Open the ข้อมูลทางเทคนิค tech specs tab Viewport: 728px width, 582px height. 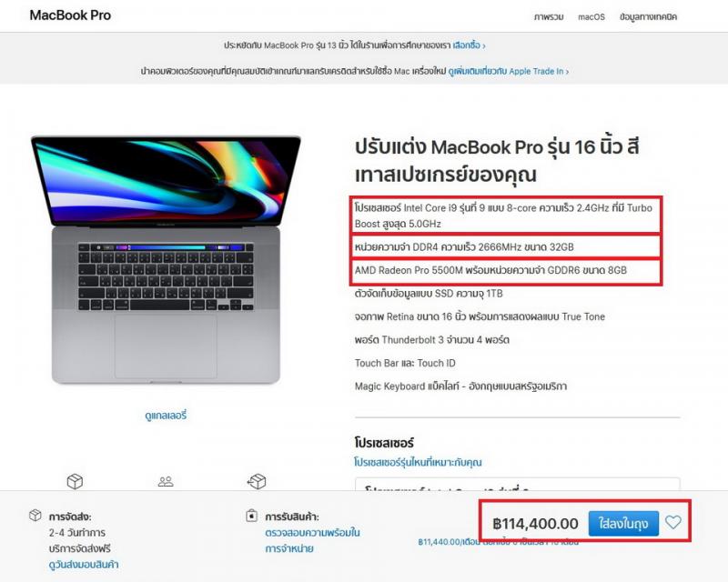point(648,17)
